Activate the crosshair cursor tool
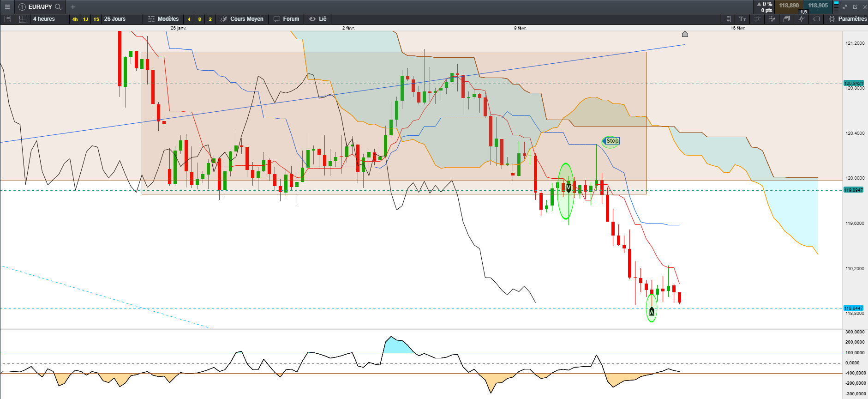The width and height of the screenshot is (868, 399). (757, 19)
